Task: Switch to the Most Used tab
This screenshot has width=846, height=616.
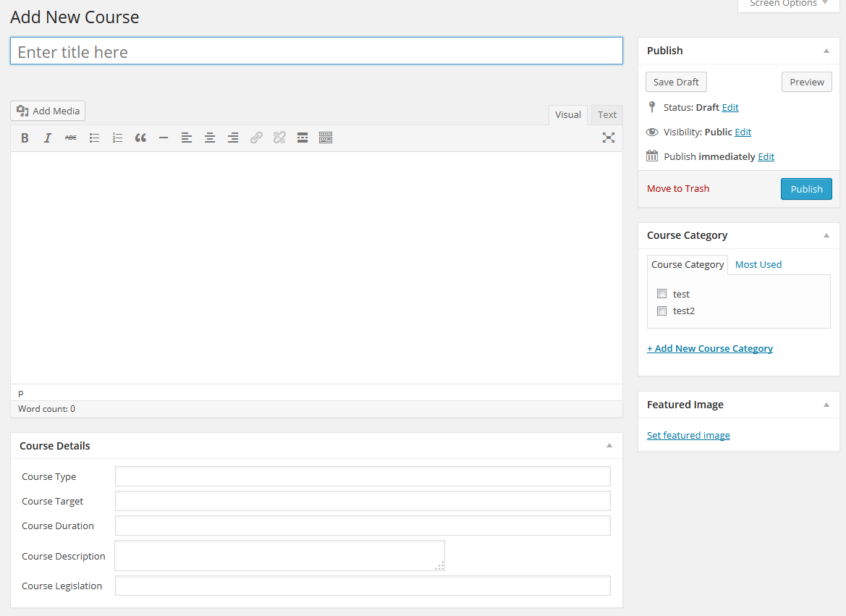Action: click(x=758, y=264)
